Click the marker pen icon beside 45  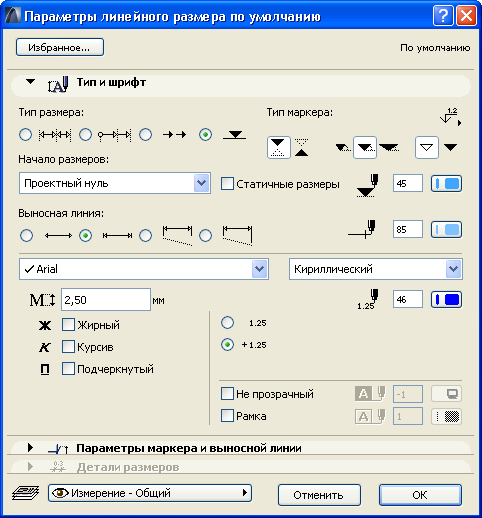click(367, 185)
